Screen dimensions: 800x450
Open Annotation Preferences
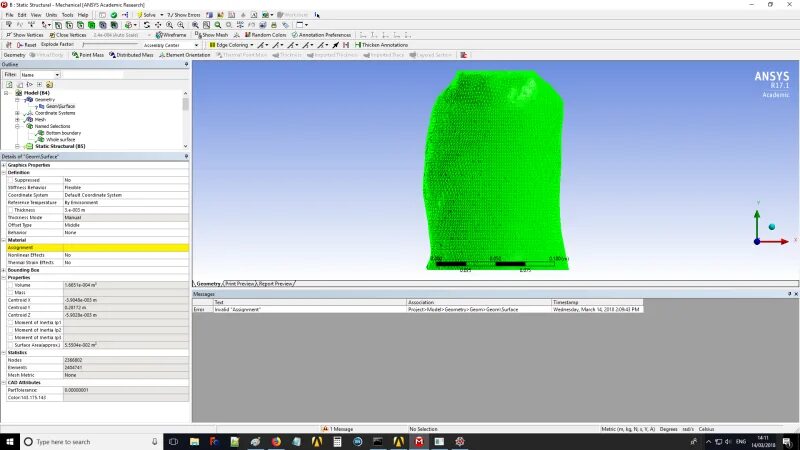[x=321, y=35]
